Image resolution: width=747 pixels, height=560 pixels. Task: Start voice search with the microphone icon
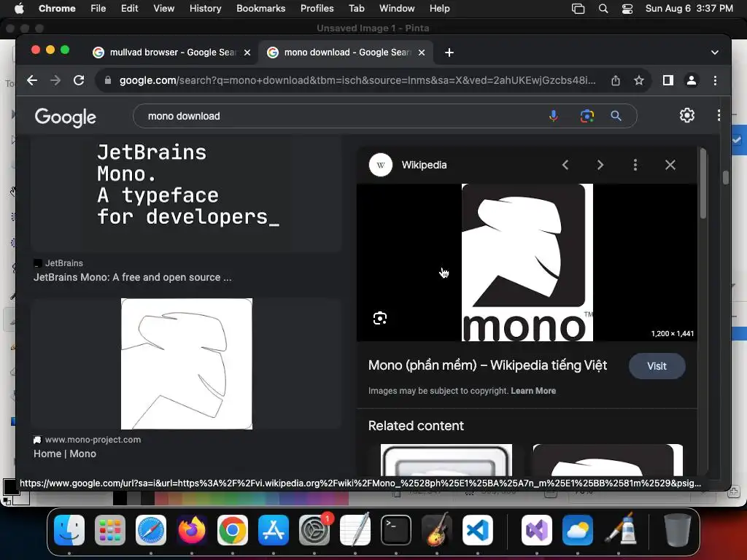tap(553, 116)
